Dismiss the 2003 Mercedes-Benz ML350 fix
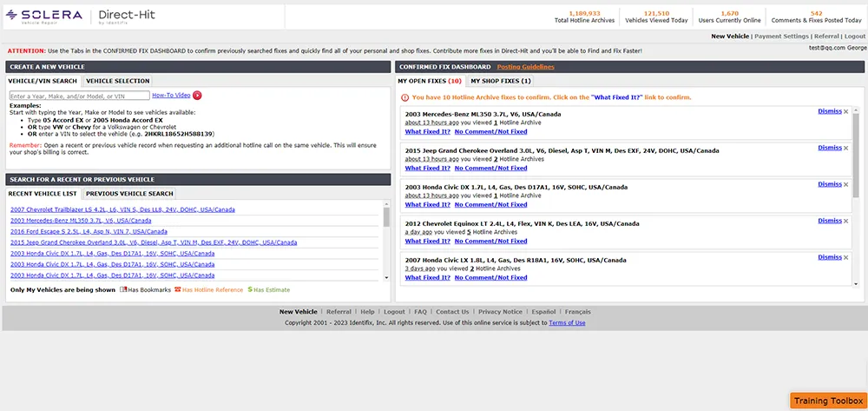Screen dimensions: 868x411 [830, 111]
